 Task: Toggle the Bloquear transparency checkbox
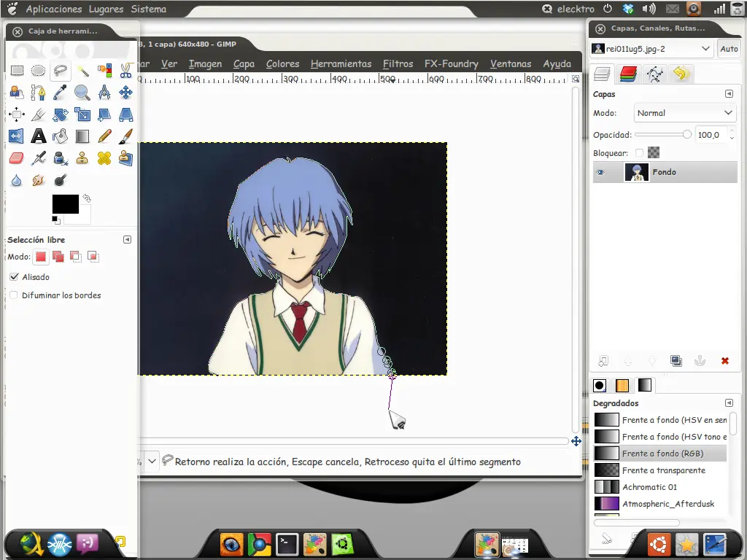pyautogui.click(x=639, y=153)
